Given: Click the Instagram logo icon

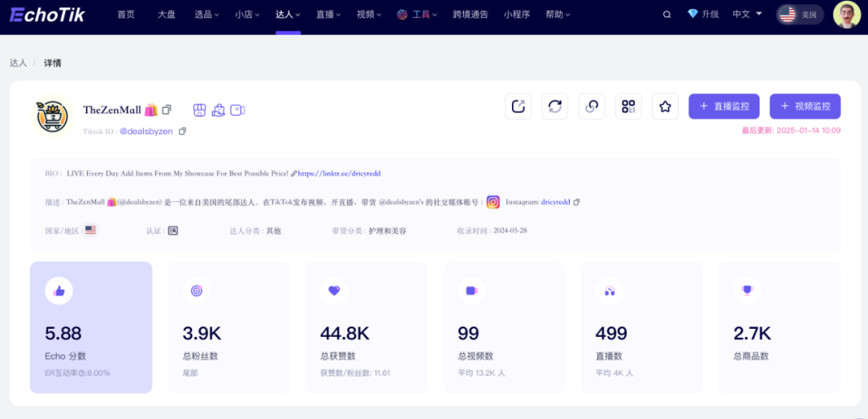Looking at the screenshot, I should click(493, 203).
